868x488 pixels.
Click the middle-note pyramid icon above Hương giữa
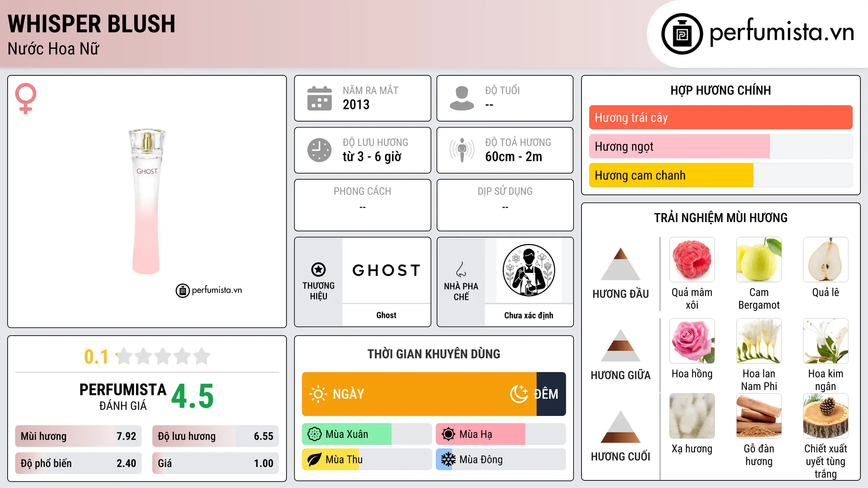tap(620, 345)
